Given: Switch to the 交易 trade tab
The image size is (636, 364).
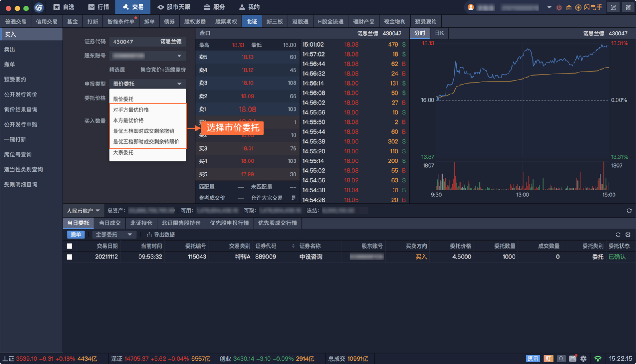Looking at the screenshot, I should [x=133, y=7].
